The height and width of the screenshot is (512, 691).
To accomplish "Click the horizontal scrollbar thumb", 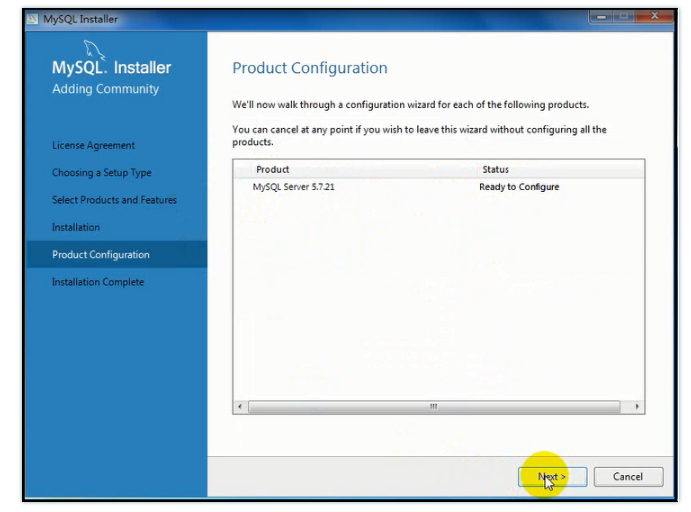I will [x=434, y=407].
